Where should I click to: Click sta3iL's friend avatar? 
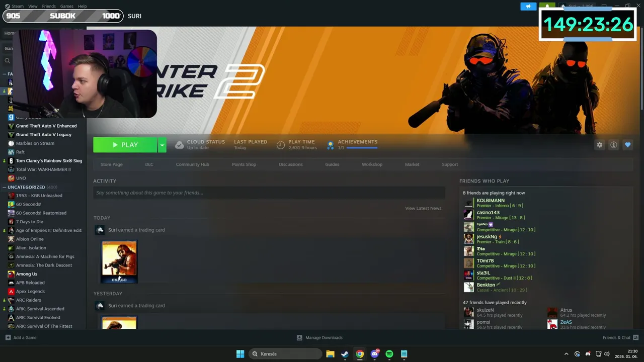pos(468,275)
